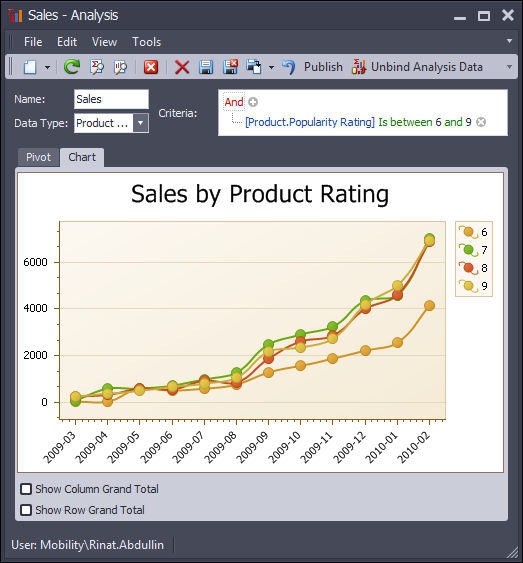523x563 pixels.
Task: Click the red delete X icon
Action: click(x=182, y=67)
